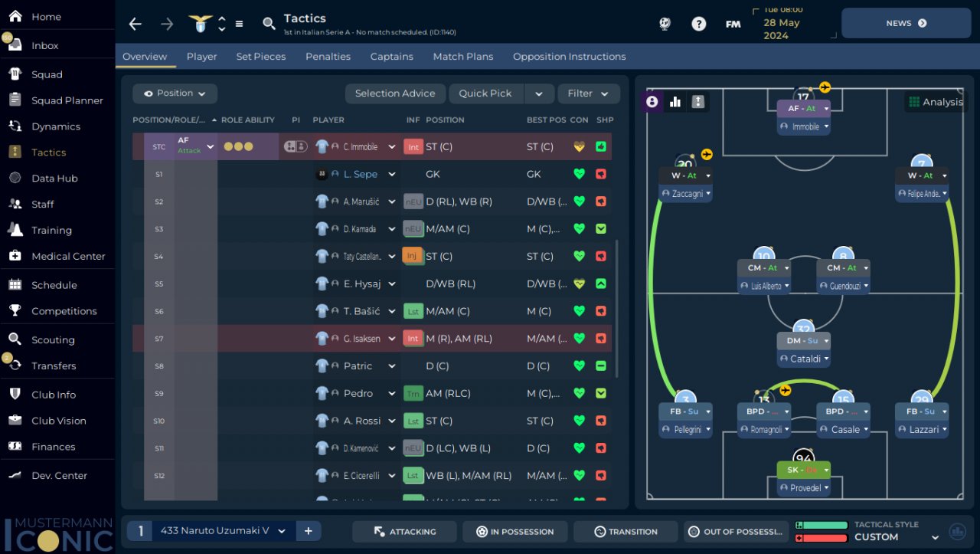Open the Dev. Center sidebar icon
Screen dimensions: 980x554
click(15, 475)
